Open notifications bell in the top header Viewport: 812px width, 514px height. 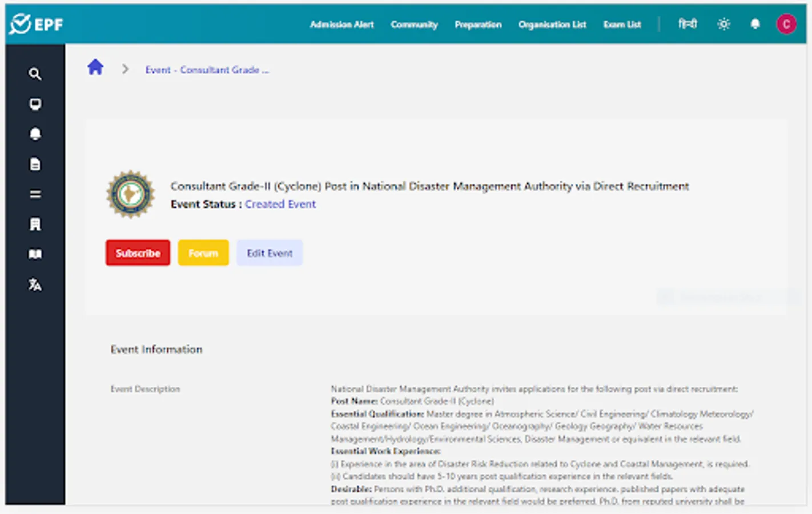(x=755, y=24)
